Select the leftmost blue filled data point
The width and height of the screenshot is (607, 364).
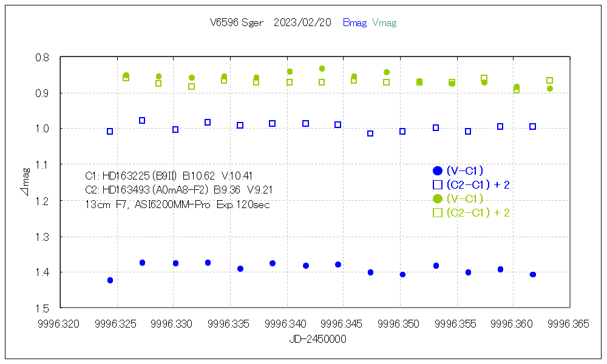(x=110, y=280)
